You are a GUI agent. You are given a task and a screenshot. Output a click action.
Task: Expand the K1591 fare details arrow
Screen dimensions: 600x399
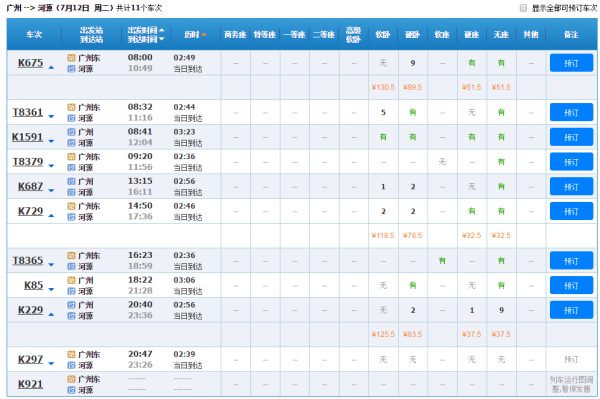click(51, 142)
